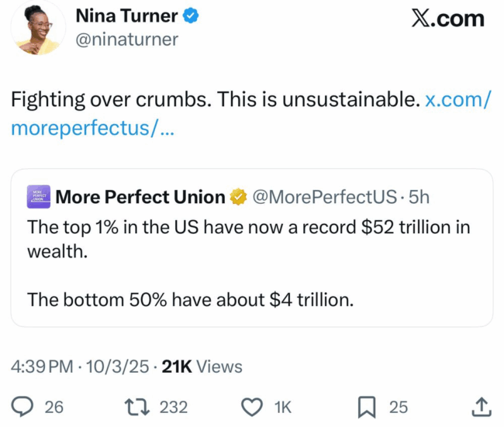Click the 232 reposts count
This screenshot has width=504, height=427.
173,406
